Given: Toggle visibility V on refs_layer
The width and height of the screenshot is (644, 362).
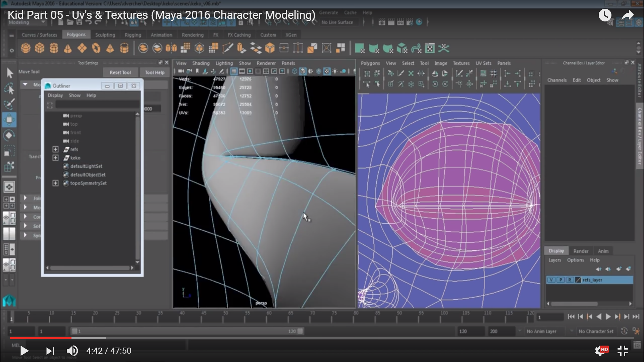Looking at the screenshot, I should coord(552,280).
